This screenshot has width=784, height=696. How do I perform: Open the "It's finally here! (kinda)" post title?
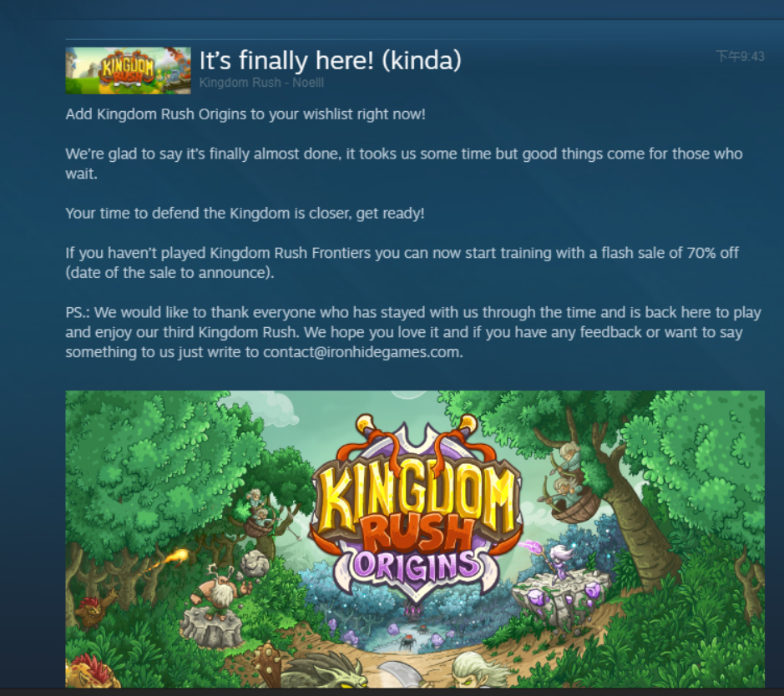pos(330,60)
